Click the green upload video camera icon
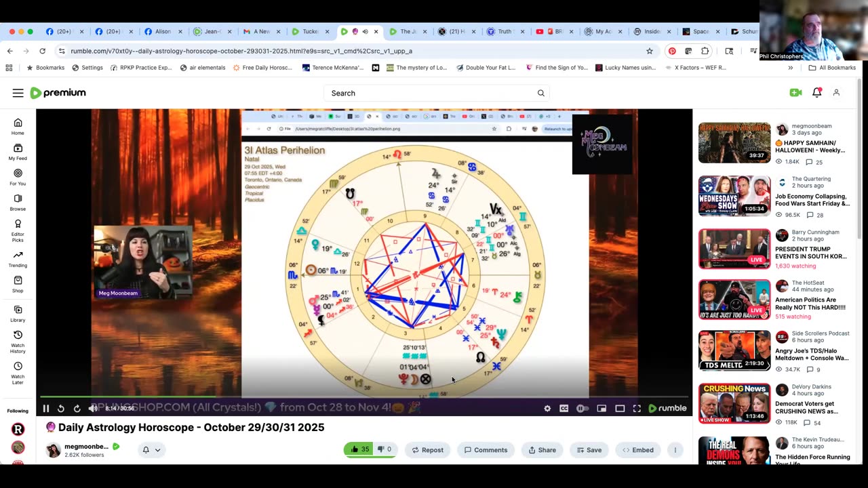Image resolution: width=868 pixels, height=488 pixels. click(x=795, y=93)
